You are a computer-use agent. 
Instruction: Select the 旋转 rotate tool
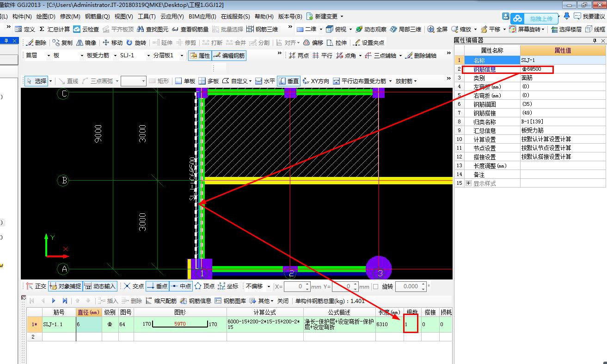[x=136, y=42]
